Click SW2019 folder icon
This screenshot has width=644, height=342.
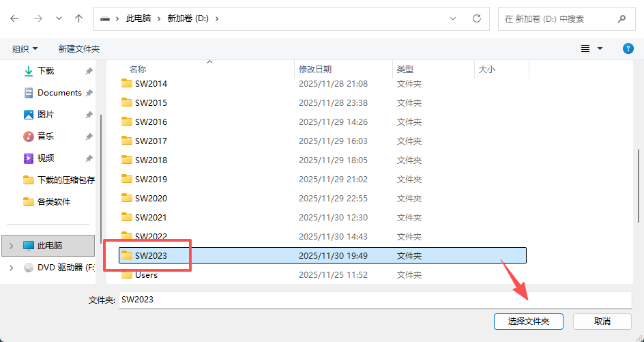coord(126,179)
